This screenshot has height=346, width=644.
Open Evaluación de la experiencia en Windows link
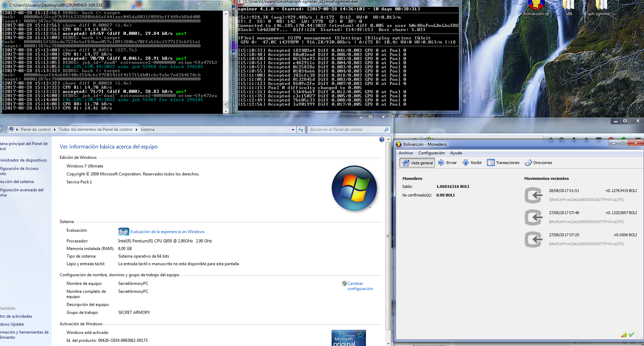[167, 232]
